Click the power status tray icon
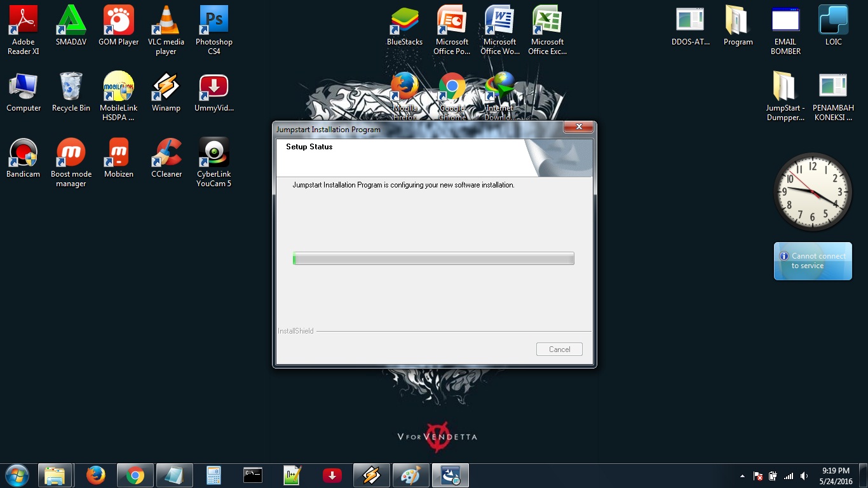 click(x=773, y=476)
